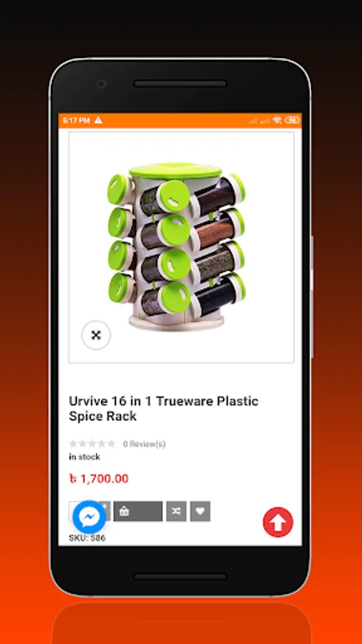362x644 pixels.
Task: Tap the battery indicator in status bar
Action: tap(292, 120)
